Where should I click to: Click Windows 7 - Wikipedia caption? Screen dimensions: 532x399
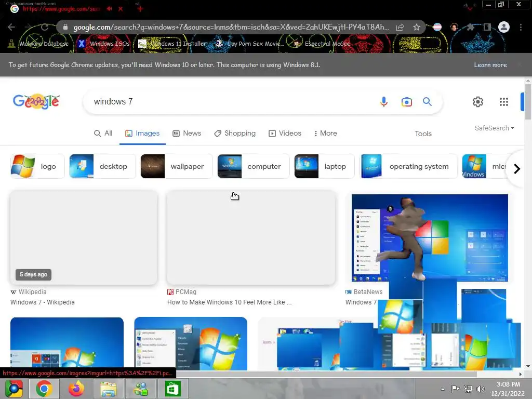tap(43, 302)
